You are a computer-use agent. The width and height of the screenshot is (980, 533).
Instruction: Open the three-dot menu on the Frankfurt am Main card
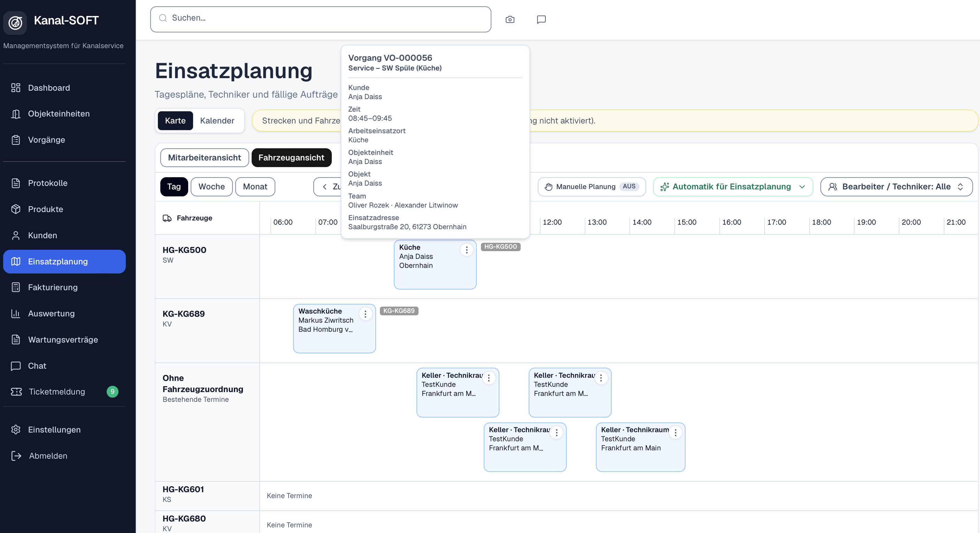click(x=675, y=433)
